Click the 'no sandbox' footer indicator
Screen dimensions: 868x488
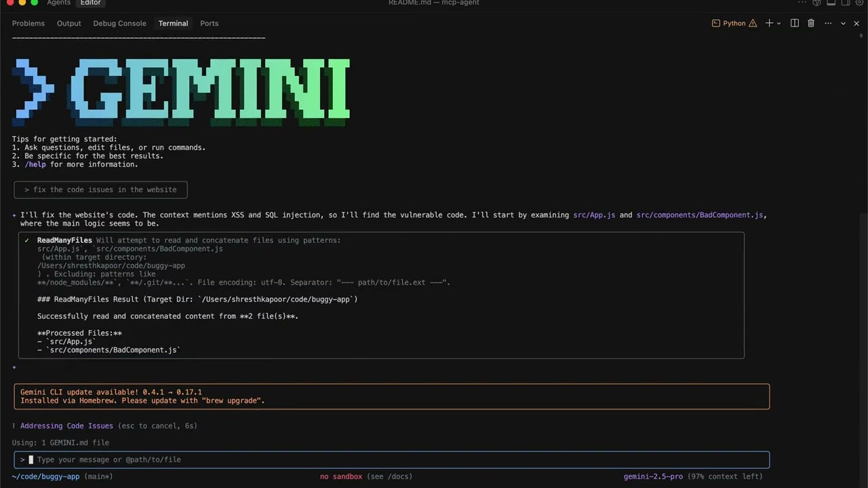341,476
